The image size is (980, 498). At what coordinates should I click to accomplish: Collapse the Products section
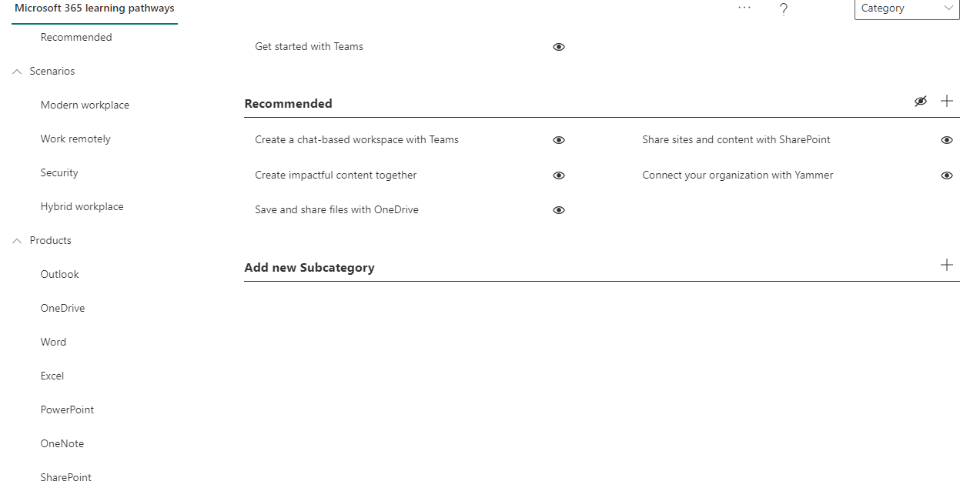click(x=17, y=240)
